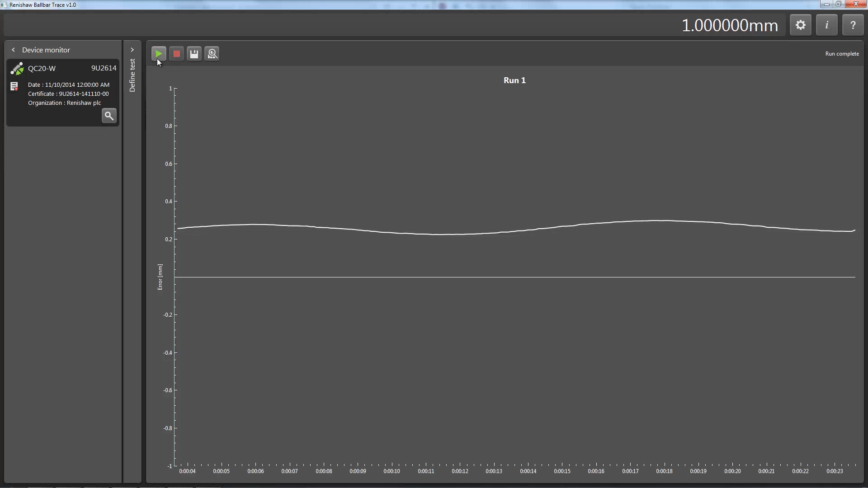868x488 pixels.
Task: Close the Renishaw Ballbar Trace window
Action: [856, 4]
